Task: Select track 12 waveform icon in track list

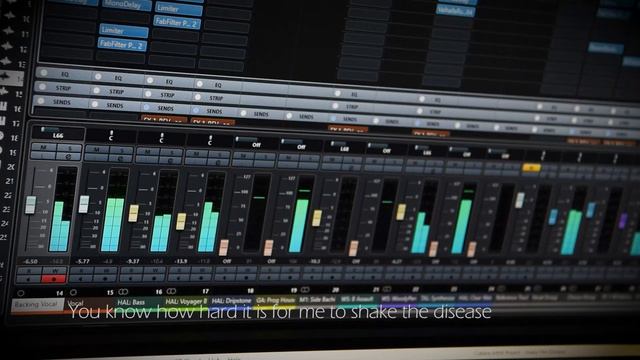Action: click(7, 46)
